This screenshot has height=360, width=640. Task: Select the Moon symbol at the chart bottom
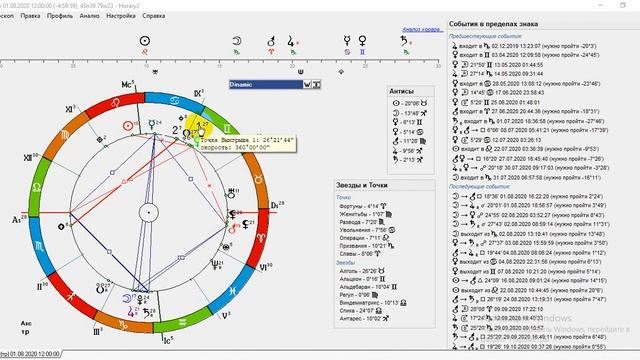(127, 298)
